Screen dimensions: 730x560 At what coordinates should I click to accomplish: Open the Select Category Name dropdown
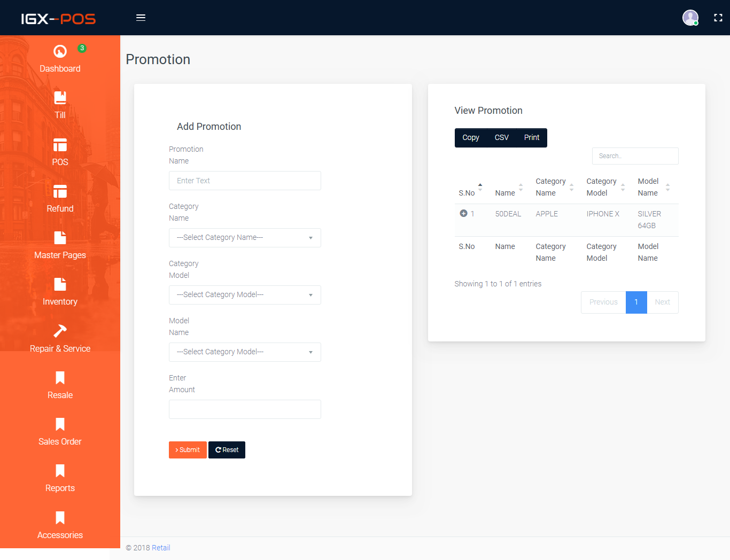click(245, 238)
